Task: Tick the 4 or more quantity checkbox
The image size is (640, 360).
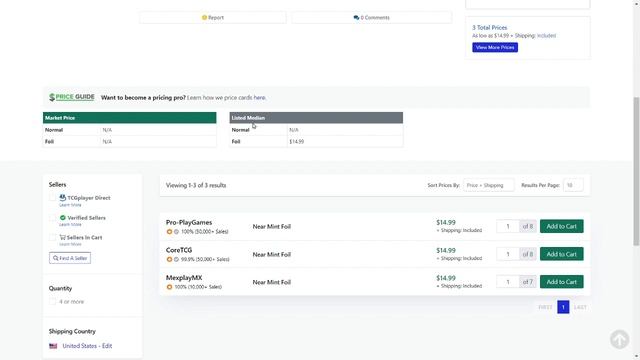Action: pyautogui.click(x=52, y=302)
